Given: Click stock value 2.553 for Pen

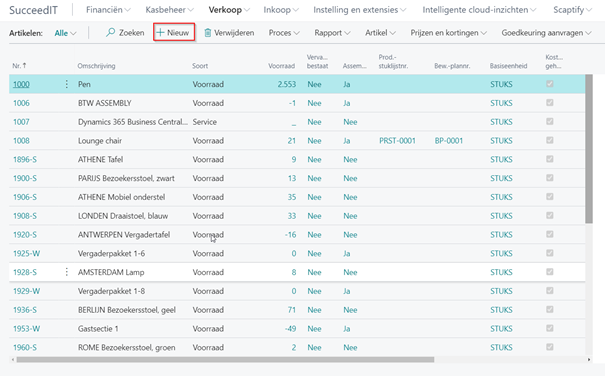Looking at the screenshot, I should pyautogui.click(x=287, y=84).
